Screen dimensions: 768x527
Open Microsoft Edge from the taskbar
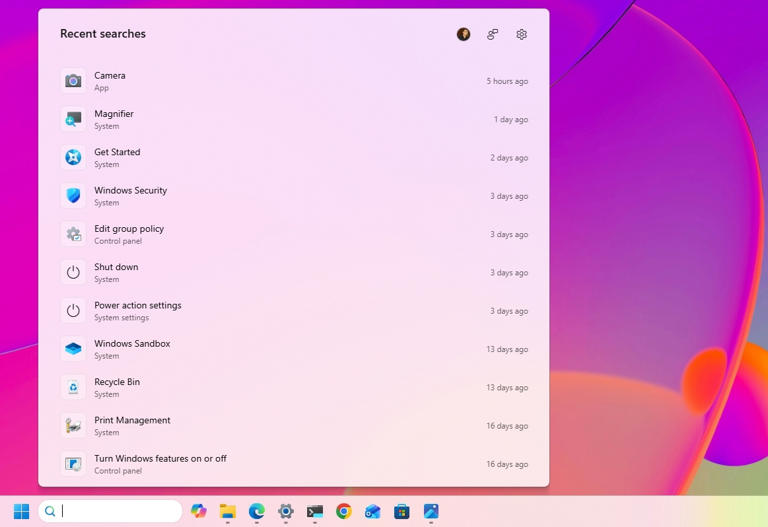coord(257,511)
